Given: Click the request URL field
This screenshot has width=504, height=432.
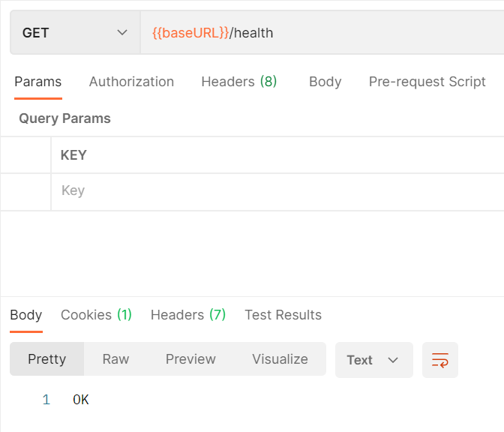Looking at the screenshot, I should click(x=322, y=33).
